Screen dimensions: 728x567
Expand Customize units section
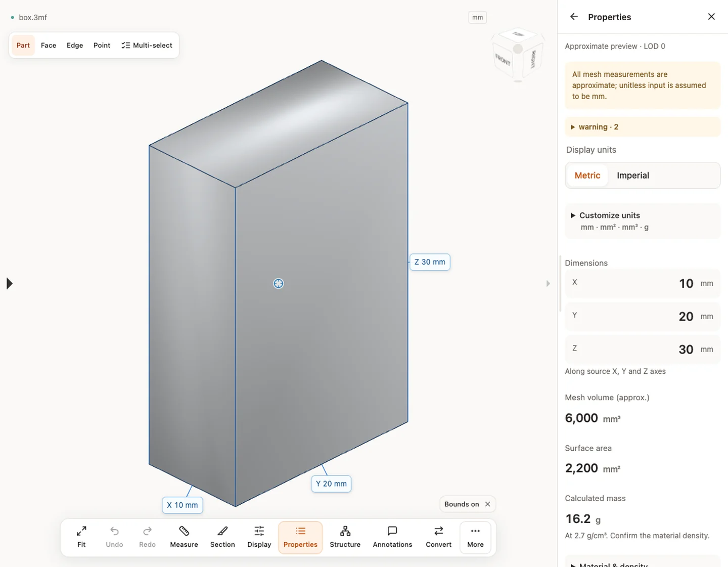[x=643, y=221]
